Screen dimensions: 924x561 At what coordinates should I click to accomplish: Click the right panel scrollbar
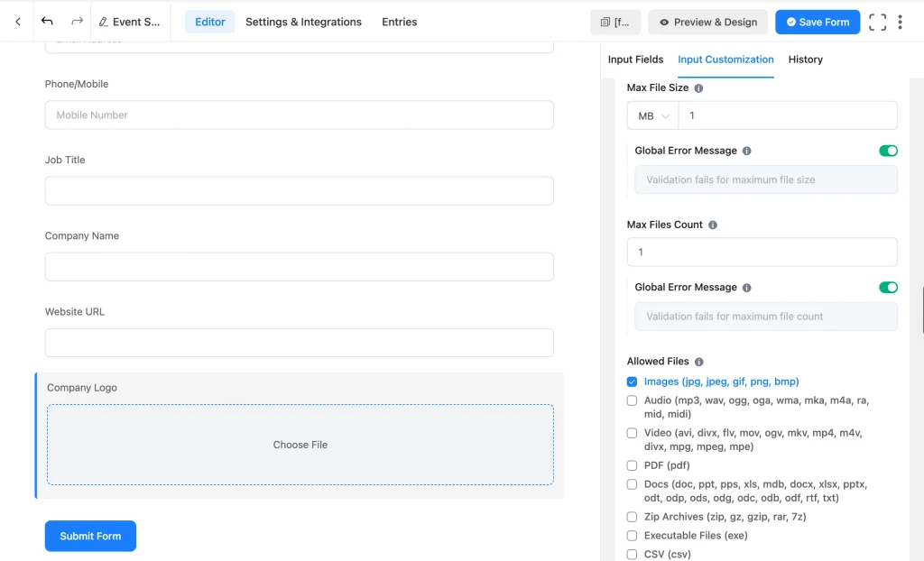(x=922, y=310)
